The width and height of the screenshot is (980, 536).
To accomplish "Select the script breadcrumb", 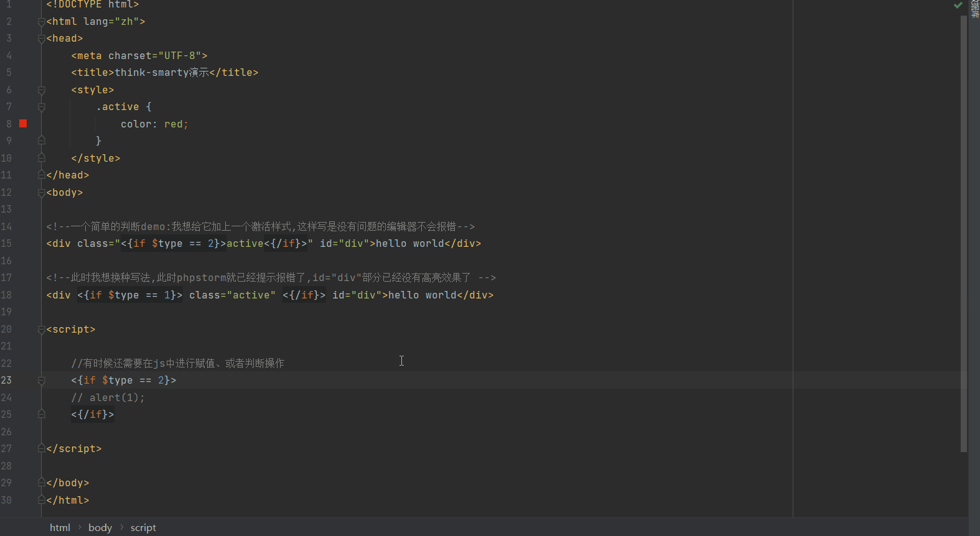I will click(x=143, y=527).
